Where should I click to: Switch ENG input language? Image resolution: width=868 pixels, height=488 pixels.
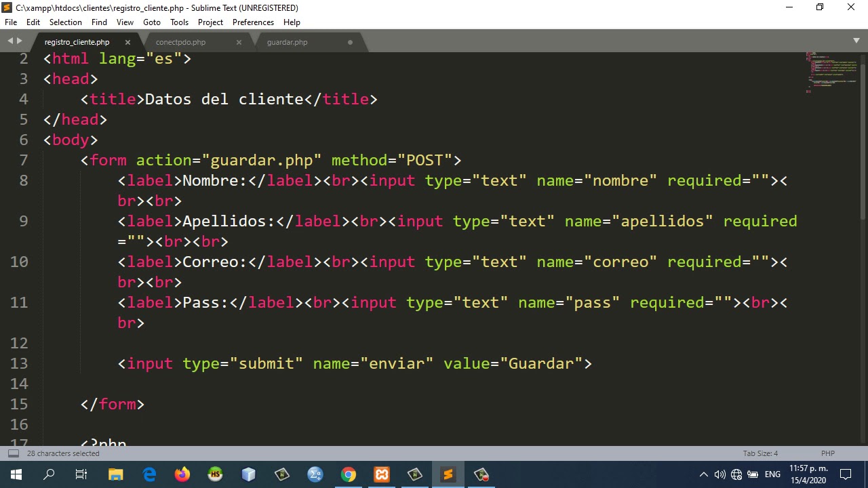[x=772, y=474]
